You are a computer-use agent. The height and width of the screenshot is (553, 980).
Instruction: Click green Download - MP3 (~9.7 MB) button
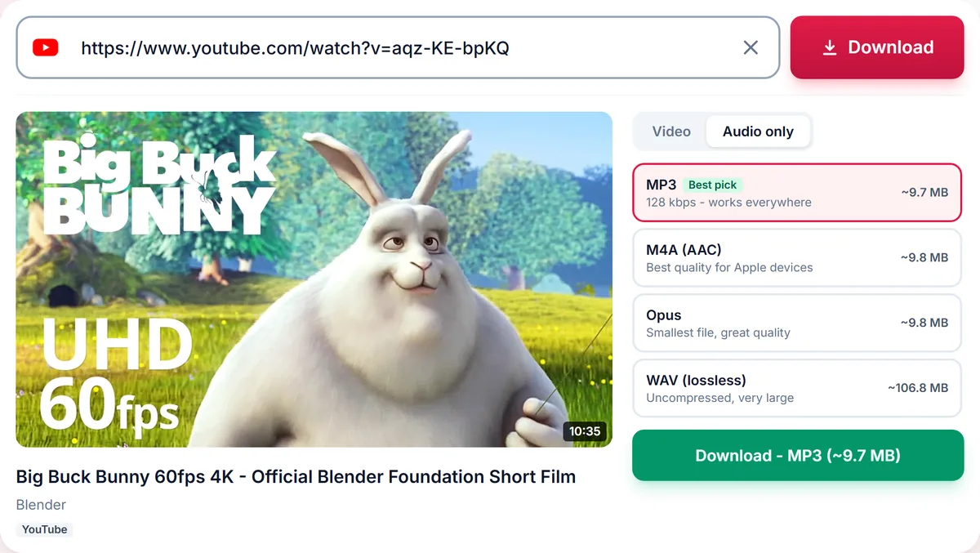798,455
